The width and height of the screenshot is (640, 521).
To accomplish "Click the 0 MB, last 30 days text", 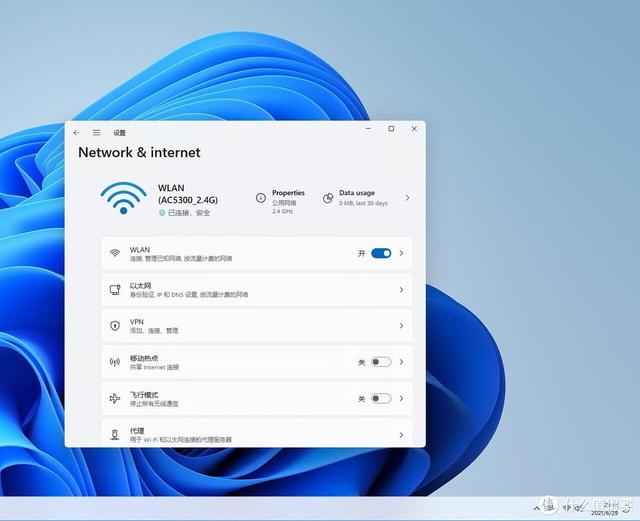I will click(x=363, y=203).
